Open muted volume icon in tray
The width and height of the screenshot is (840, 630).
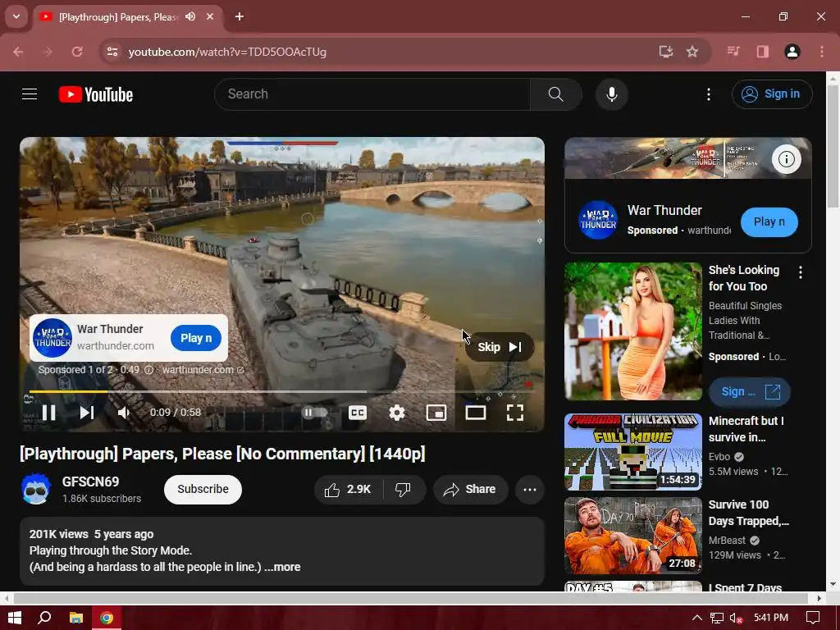click(x=736, y=619)
